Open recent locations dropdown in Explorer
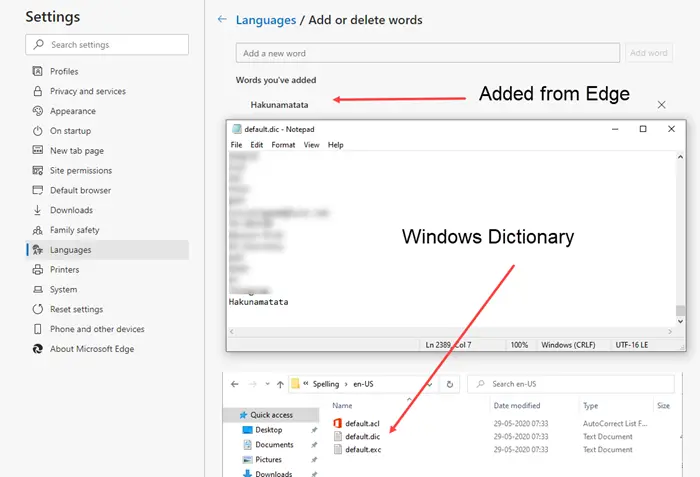Viewport: 700px width, 477px height. click(x=267, y=384)
